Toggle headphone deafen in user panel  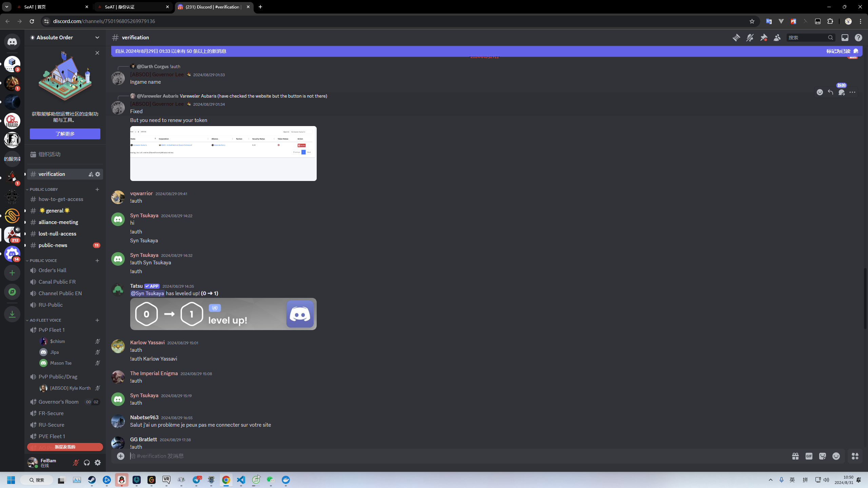pos(87,463)
